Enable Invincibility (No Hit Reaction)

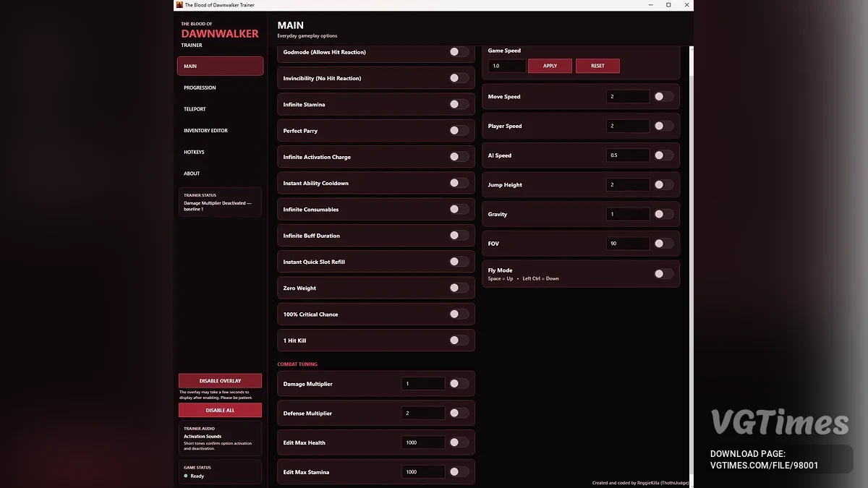point(459,78)
